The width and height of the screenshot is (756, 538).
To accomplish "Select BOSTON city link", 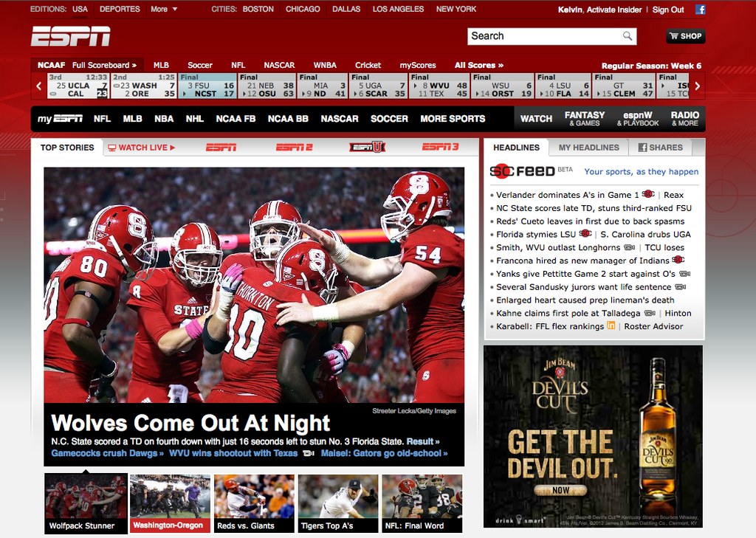I will [258, 9].
